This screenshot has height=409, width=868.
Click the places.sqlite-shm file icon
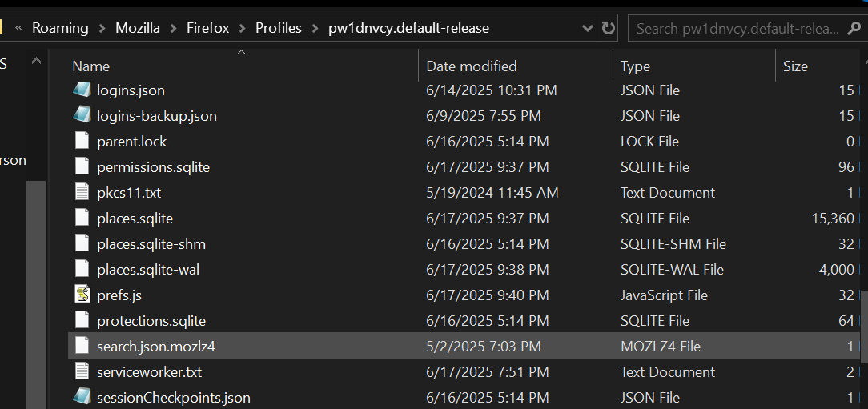point(82,243)
